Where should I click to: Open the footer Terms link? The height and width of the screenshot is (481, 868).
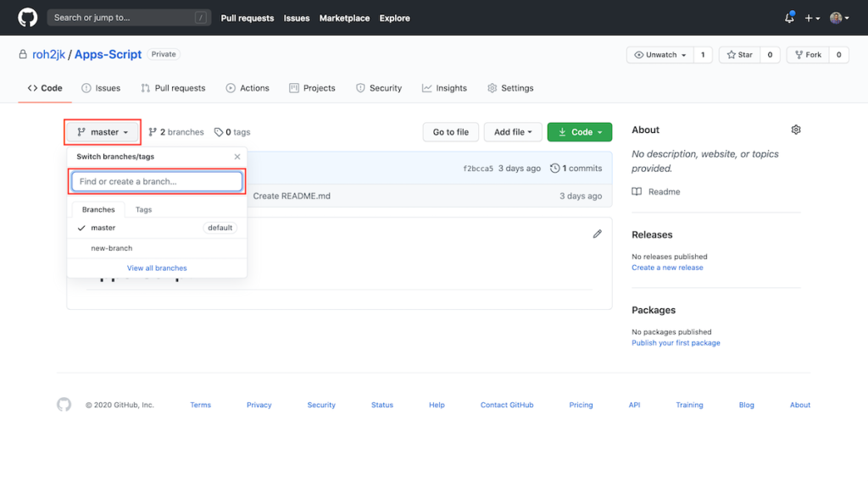coord(200,405)
